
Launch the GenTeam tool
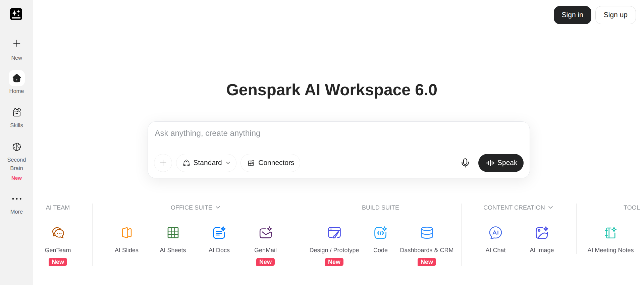pos(58,240)
